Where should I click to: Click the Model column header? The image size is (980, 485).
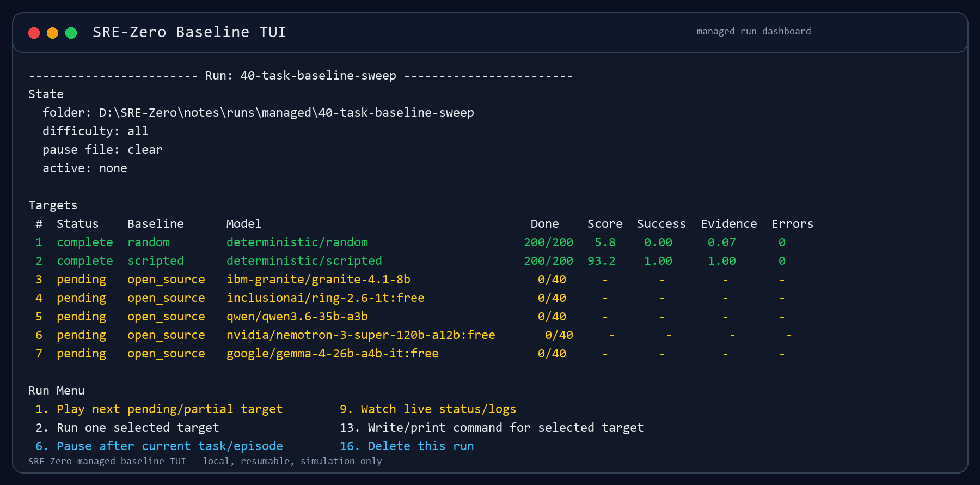coord(244,224)
